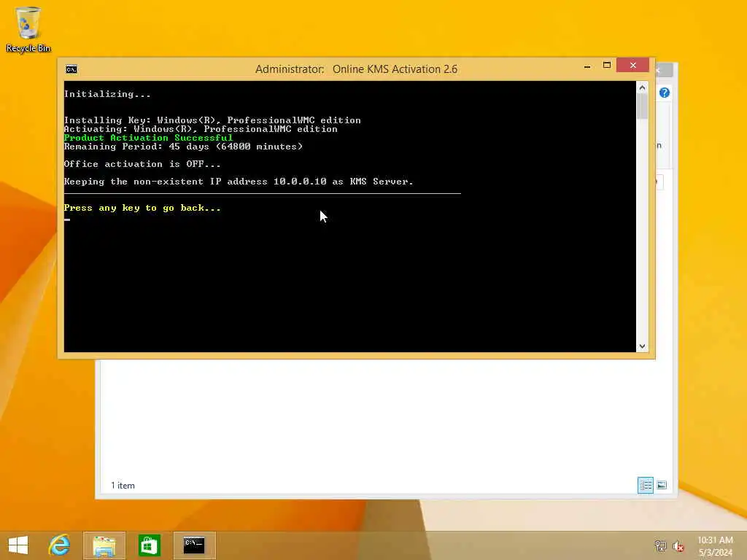
Task: Minimize the KMS Activation window
Action: click(x=587, y=66)
